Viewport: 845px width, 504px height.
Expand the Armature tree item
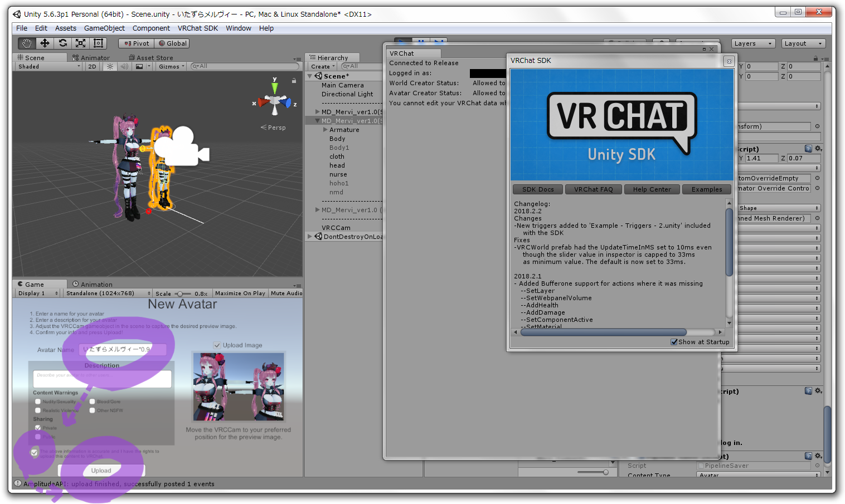325,130
